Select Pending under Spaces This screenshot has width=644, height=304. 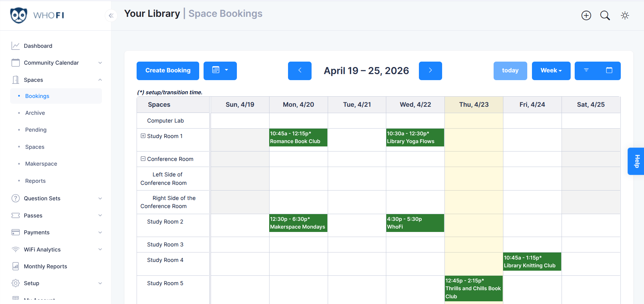[36, 130]
